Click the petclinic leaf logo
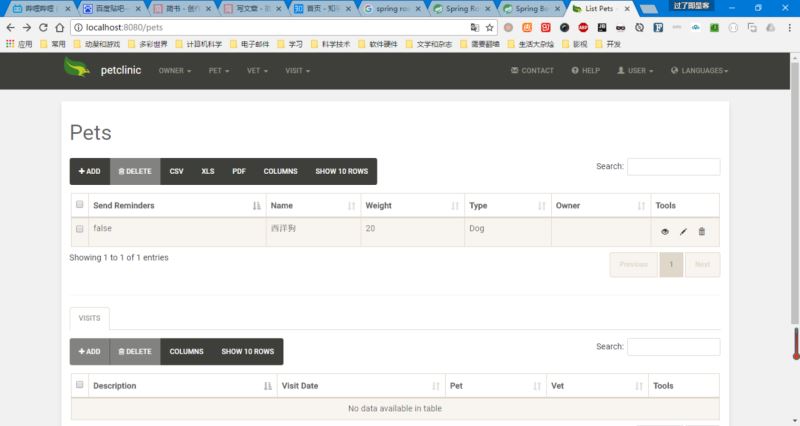This screenshot has height=426, width=800. tap(77, 67)
